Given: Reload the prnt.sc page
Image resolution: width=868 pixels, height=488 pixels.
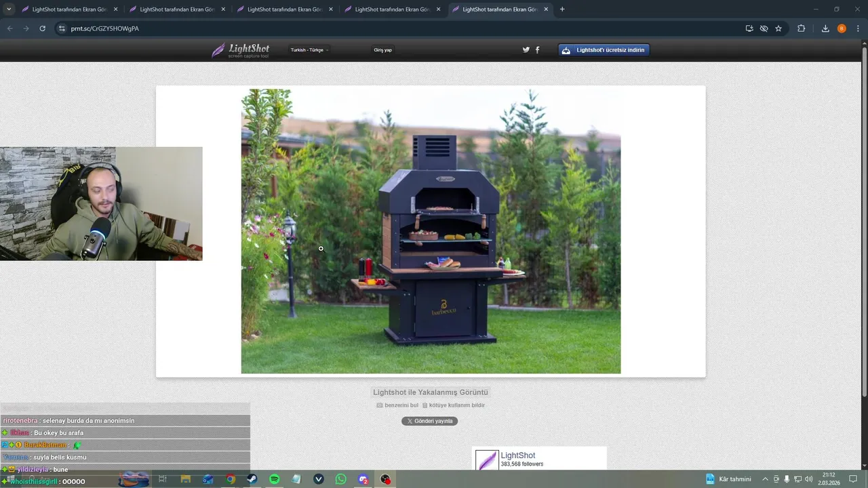Looking at the screenshot, I should pyautogui.click(x=42, y=28).
